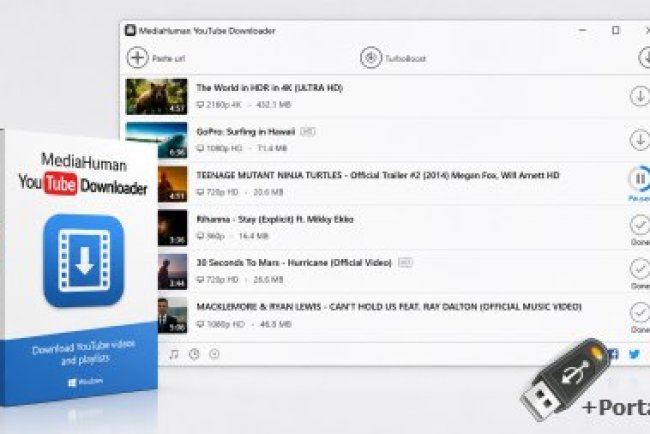
Task: Open Macklemore & Ryan Lewis video thumbnail
Action: [x=172, y=315]
